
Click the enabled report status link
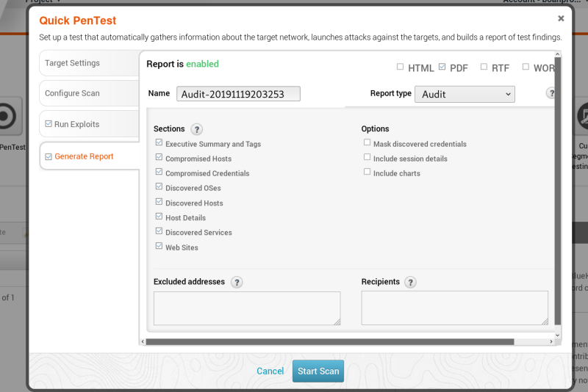203,64
